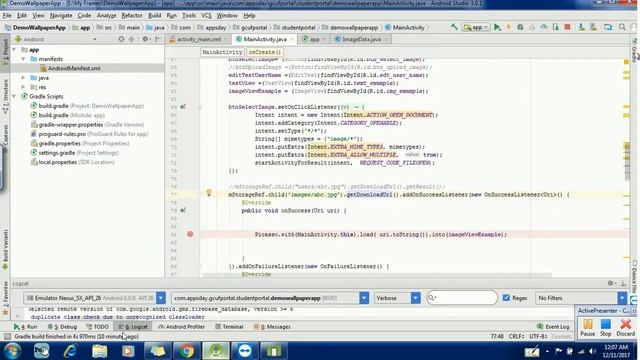Viewport: 640px width, 360px height.
Task: Click Scroll from Source icon in Project panel
Action: point(121,39)
